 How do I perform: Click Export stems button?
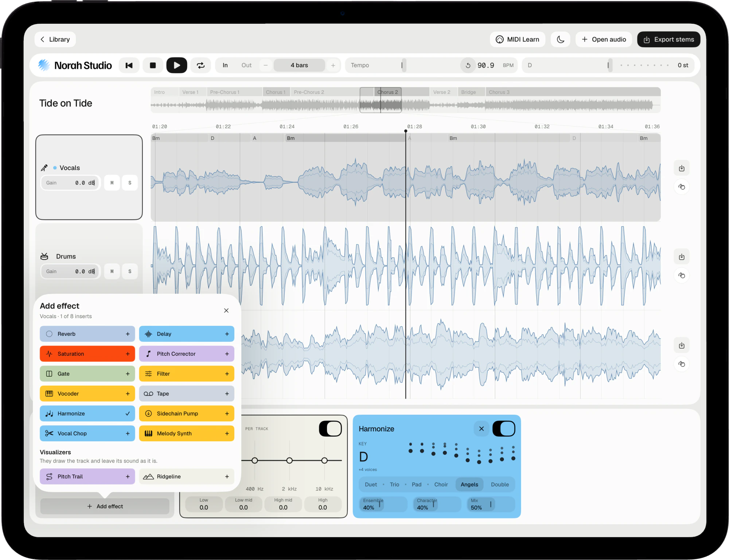[x=668, y=39]
